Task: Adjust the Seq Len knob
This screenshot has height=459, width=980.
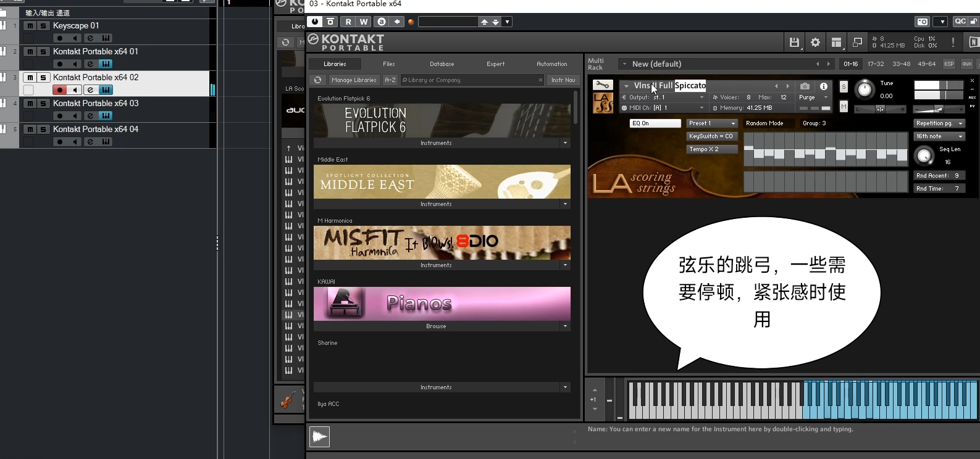Action: pyautogui.click(x=924, y=155)
